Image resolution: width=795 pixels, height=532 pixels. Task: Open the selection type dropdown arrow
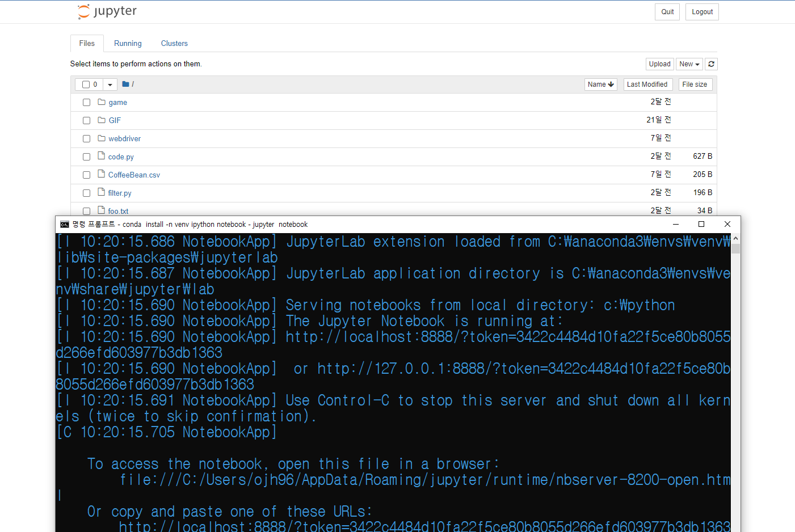[110, 85]
